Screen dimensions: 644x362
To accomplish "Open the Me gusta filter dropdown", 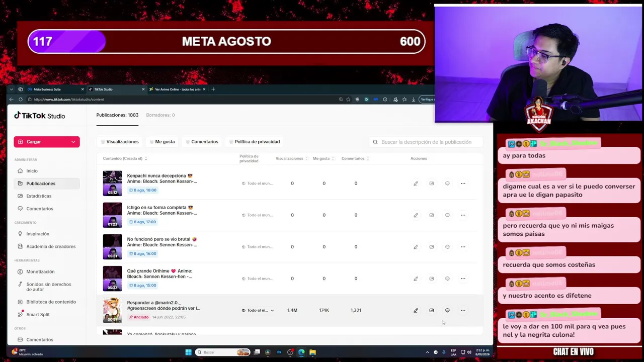I will [x=162, y=142].
